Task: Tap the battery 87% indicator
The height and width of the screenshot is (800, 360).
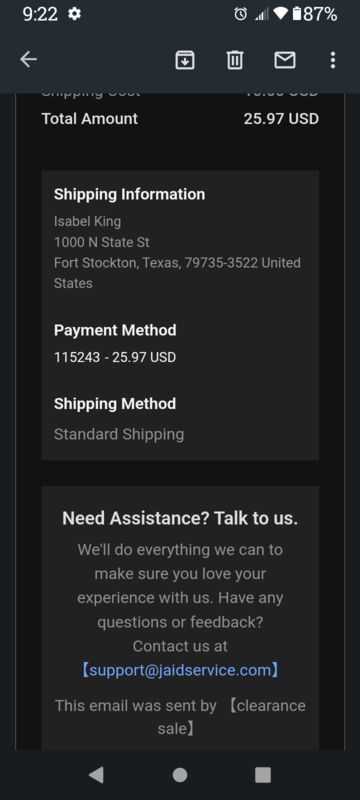Action: [x=315, y=14]
